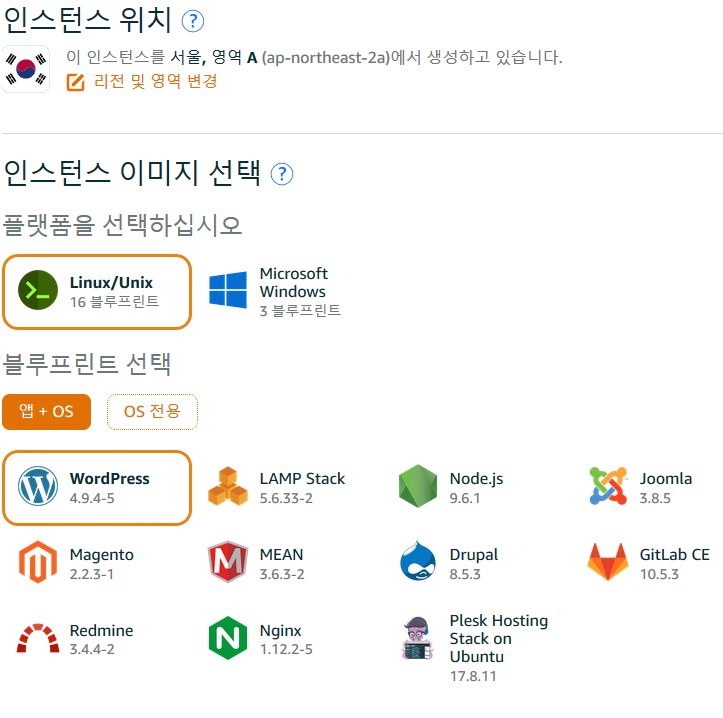This screenshot has width=723, height=718.
Task: Click the Nginx green N icon
Action: coord(228,638)
